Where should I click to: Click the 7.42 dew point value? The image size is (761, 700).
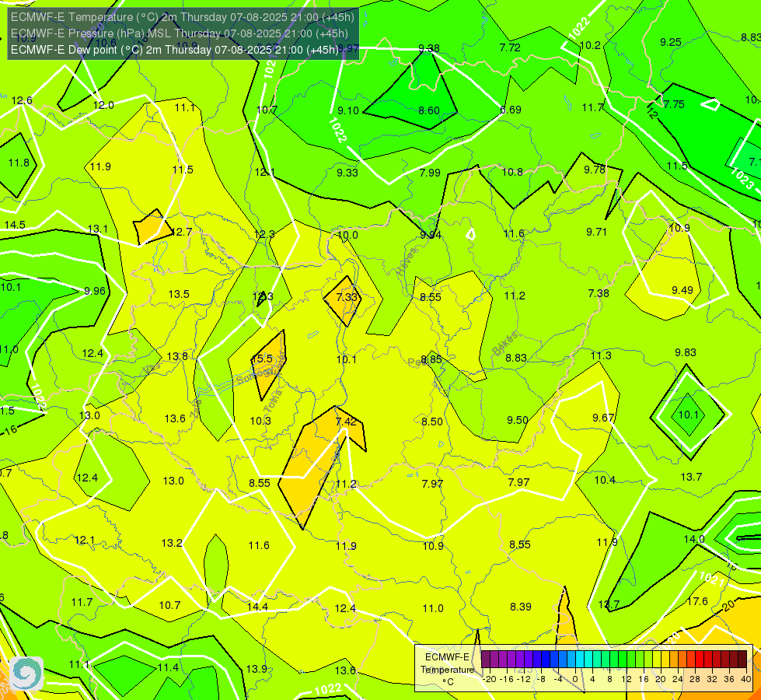coord(346,421)
